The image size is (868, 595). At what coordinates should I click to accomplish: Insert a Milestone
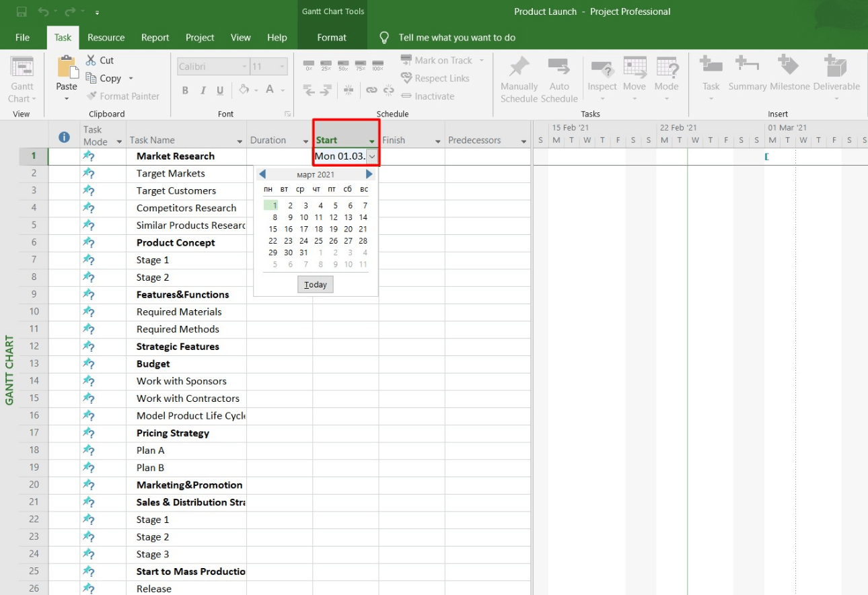pyautogui.click(x=790, y=74)
